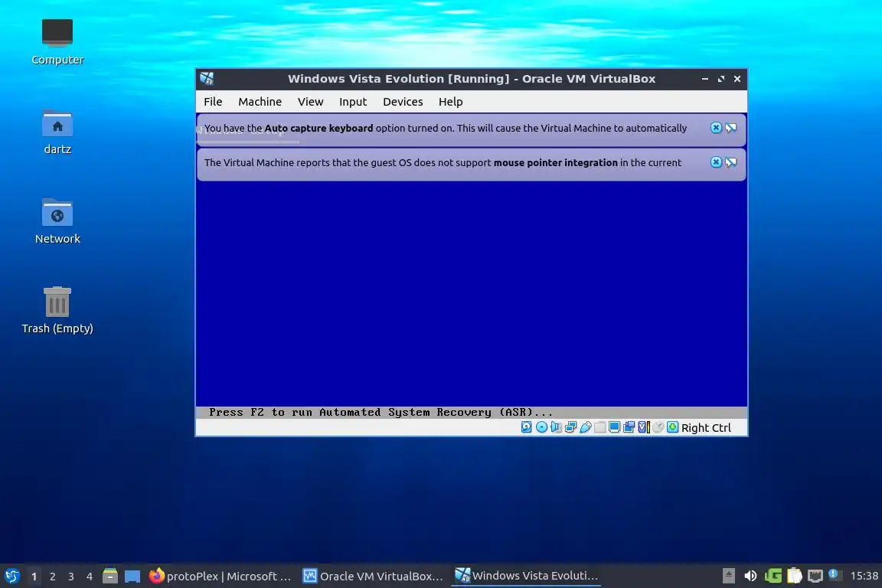Open the volume control tray icon
This screenshot has width=882, height=588.
pyautogui.click(x=750, y=576)
